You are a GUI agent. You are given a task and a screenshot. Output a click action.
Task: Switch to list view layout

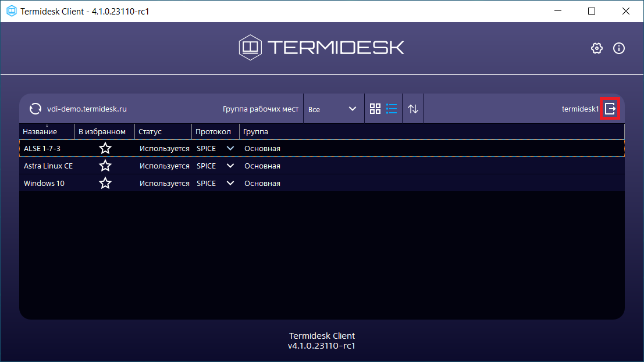[x=392, y=109]
